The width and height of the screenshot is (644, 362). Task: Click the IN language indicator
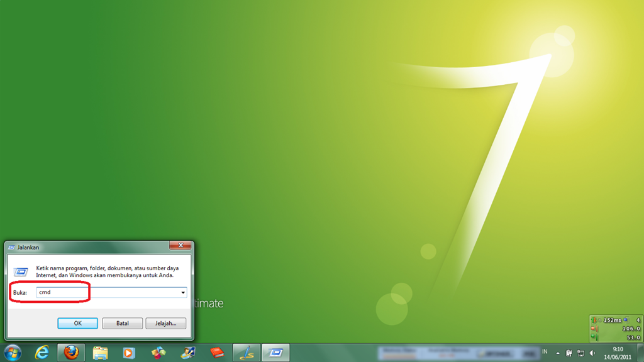[545, 352]
